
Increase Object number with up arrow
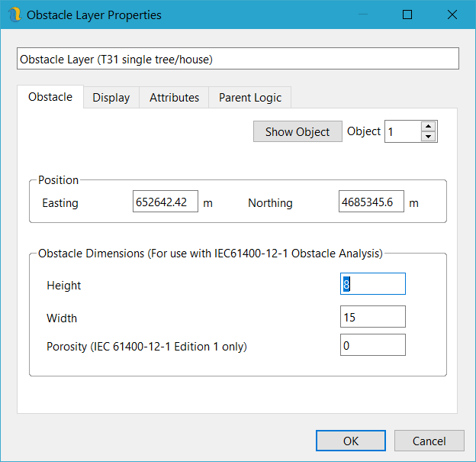point(429,127)
